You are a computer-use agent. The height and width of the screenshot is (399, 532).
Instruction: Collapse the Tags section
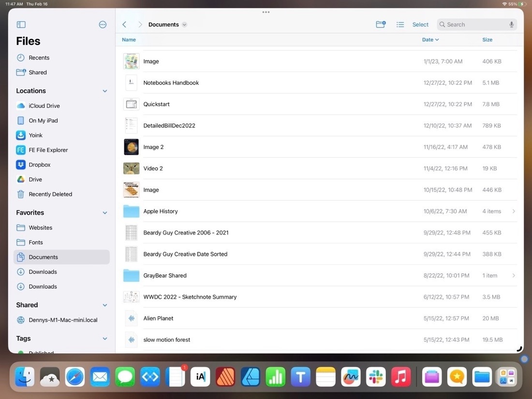pos(104,339)
